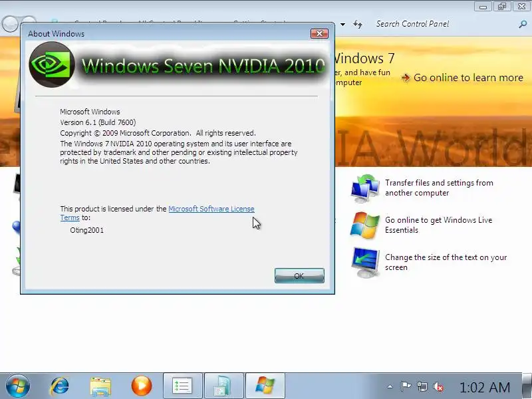Open Windows Live Essentials flag icon

click(364, 225)
